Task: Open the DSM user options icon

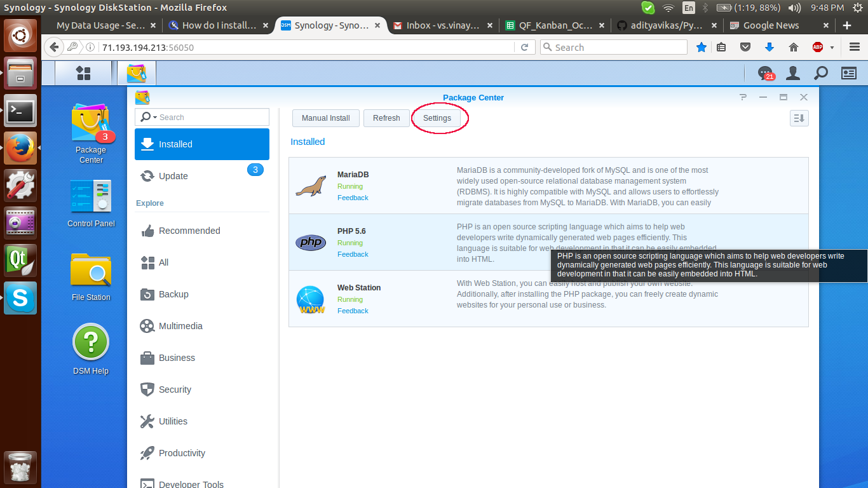Action: point(793,73)
